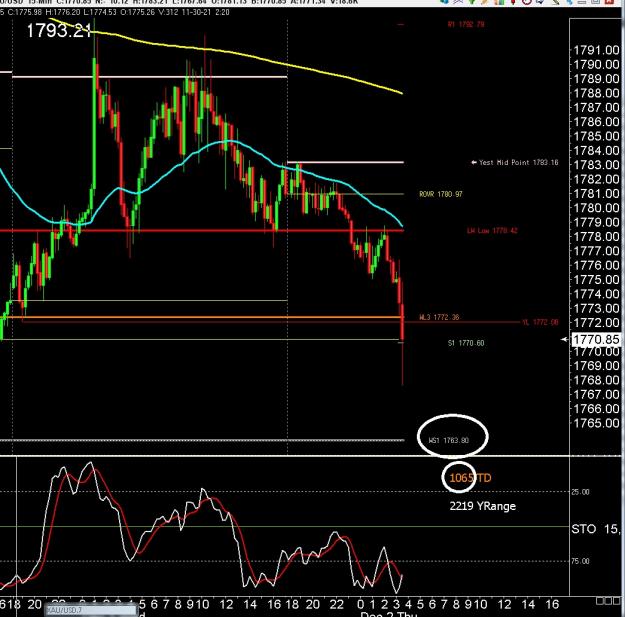
Task: Click the 25.00 stochastic level label
Action: tap(580, 492)
